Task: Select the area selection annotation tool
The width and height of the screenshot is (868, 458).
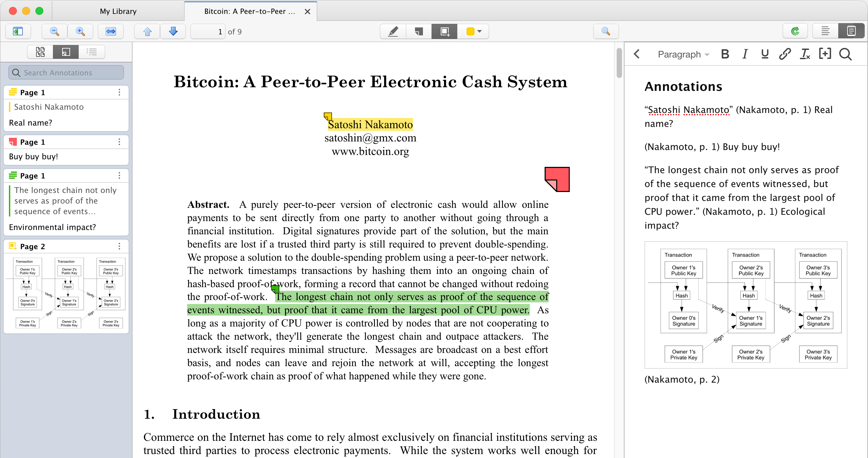Action: [x=444, y=31]
